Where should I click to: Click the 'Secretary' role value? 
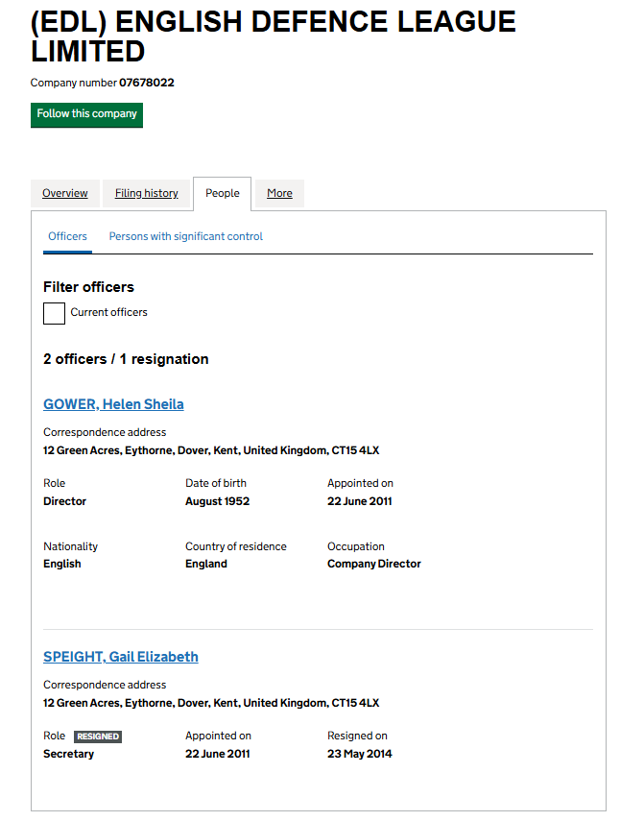[x=68, y=754]
